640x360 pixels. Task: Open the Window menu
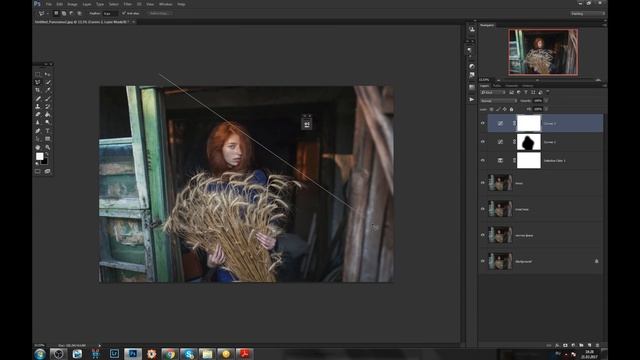[165, 4]
